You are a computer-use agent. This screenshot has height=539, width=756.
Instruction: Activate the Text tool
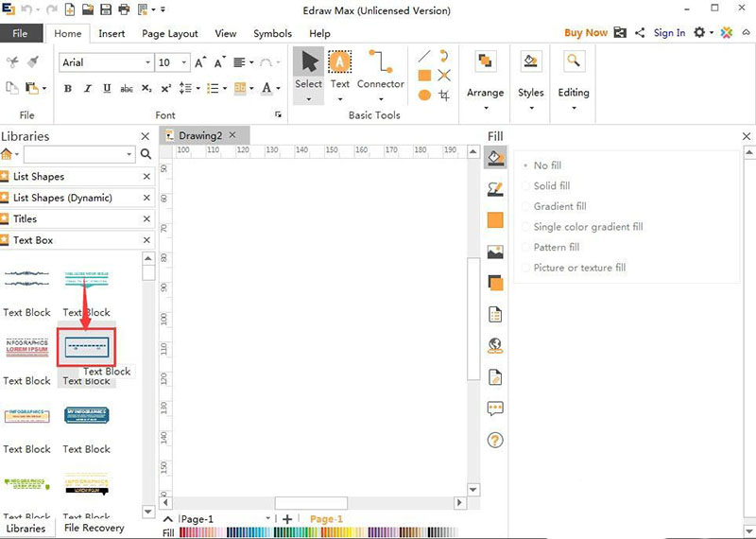[340, 70]
